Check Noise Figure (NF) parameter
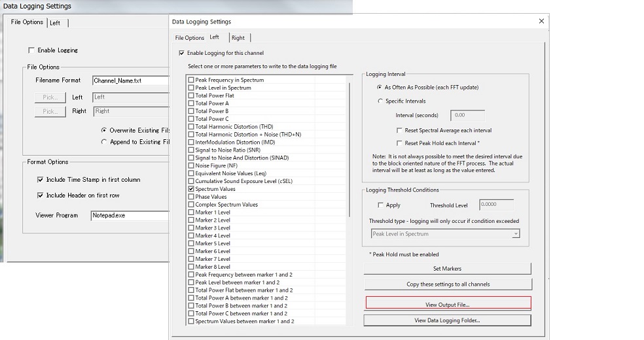 [x=191, y=165]
